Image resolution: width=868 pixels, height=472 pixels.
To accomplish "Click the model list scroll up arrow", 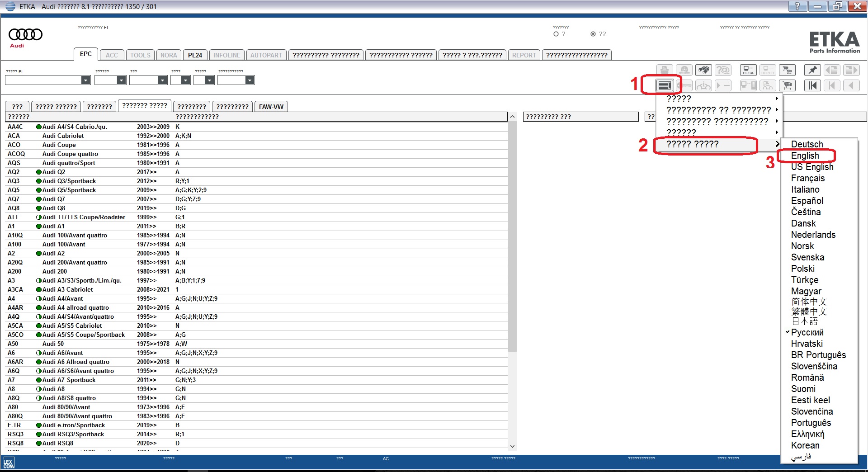I will (512, 117).
